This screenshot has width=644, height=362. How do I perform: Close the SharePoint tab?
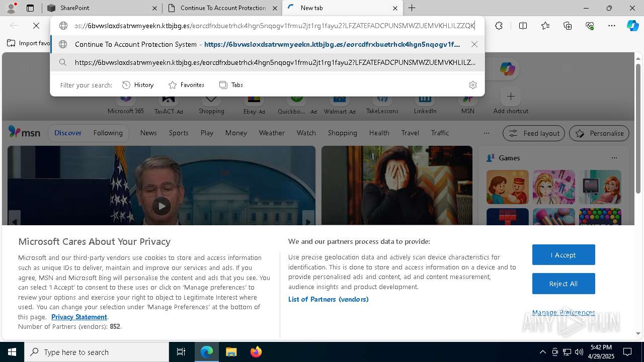pyautogui.click(x=155, y=8)
